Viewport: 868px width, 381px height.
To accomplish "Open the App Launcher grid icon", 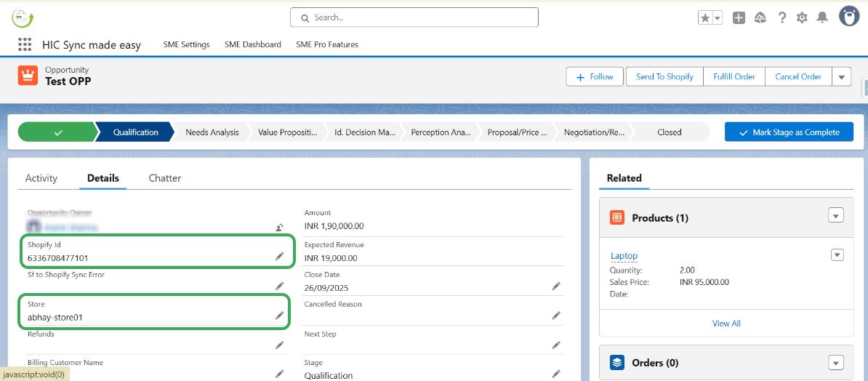I will click(x=25, y=44).
